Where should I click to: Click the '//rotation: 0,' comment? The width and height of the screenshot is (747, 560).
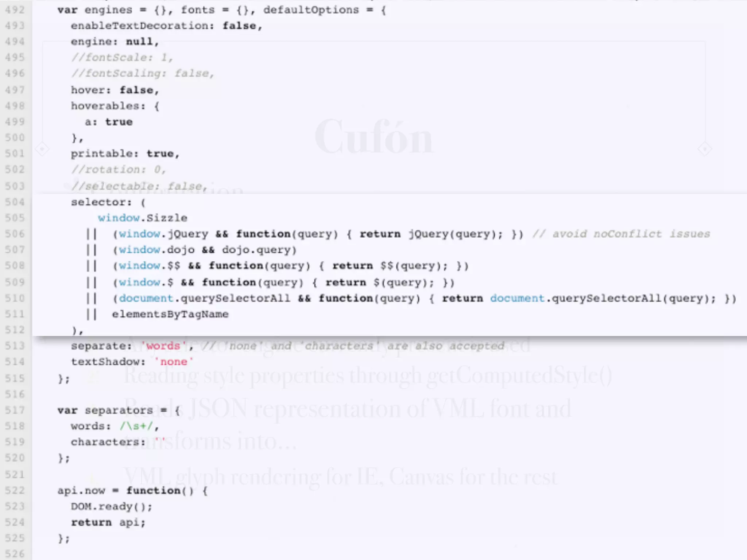[x=119, y=170]
